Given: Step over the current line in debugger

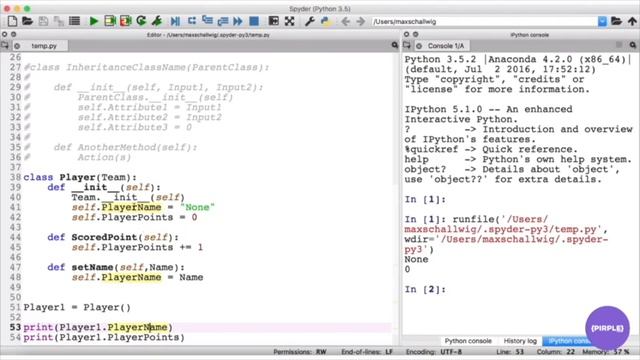Looking at the screenshot, I should 191,20.
